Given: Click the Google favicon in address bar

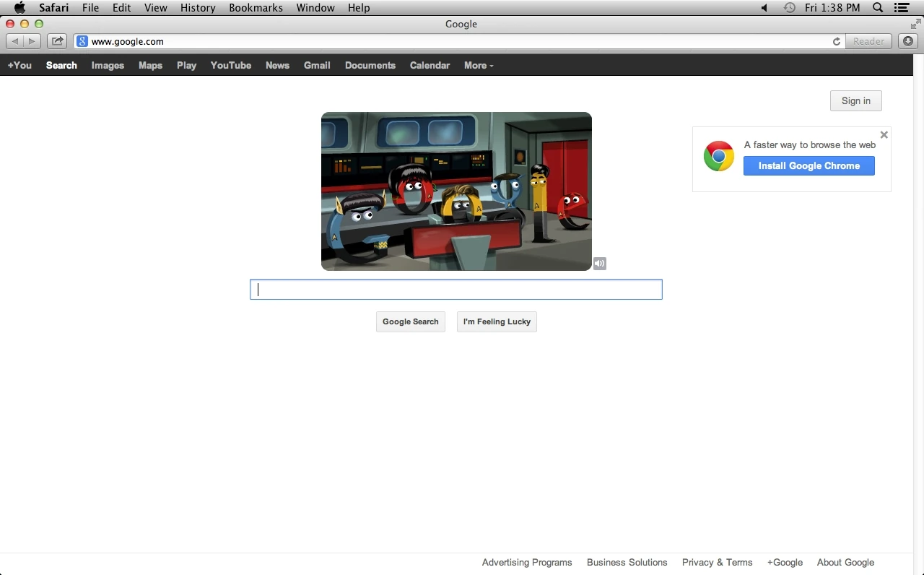Looking at the screenshot, I should coord(82,41).
